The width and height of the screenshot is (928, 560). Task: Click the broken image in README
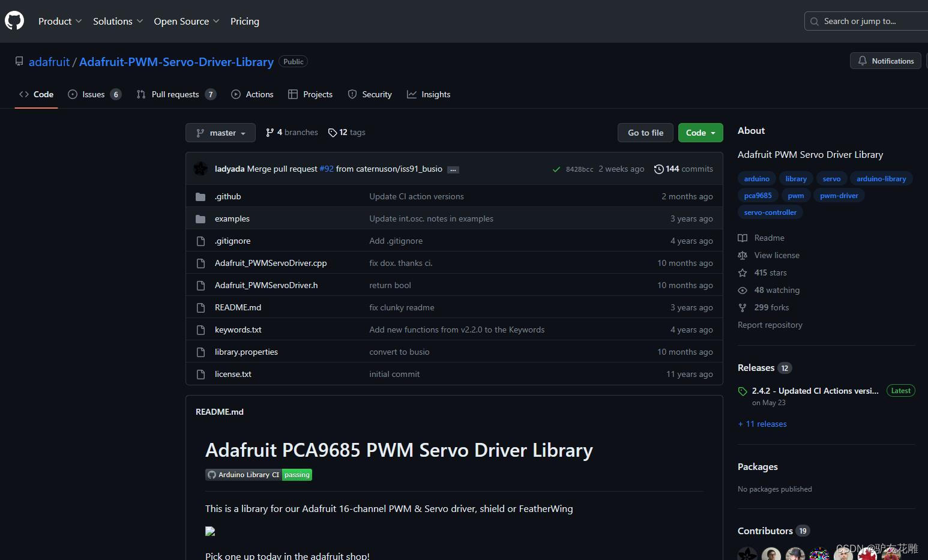click(x=210, y=531)
